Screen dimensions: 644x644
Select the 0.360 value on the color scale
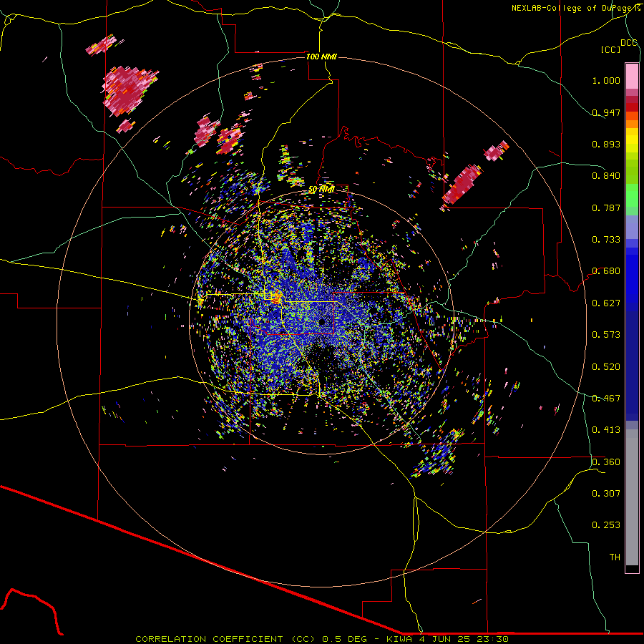pos(606,462)
